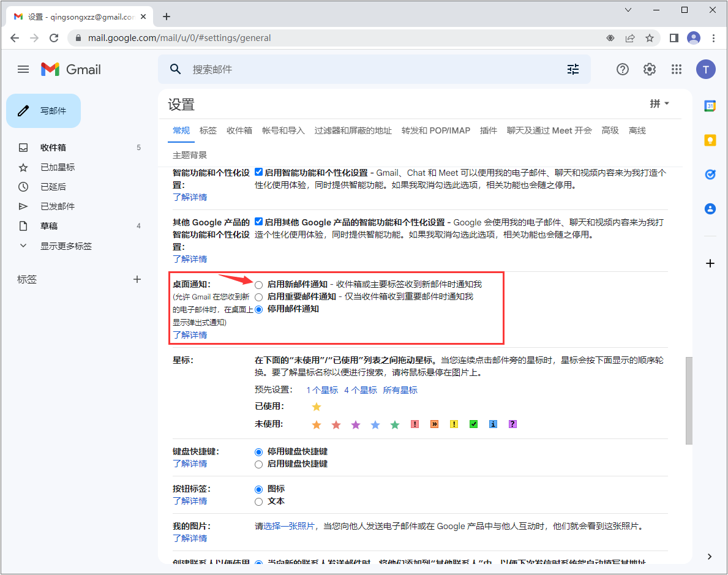Open the 转发和 POP/IMAP tab

(x=435, y=130)
